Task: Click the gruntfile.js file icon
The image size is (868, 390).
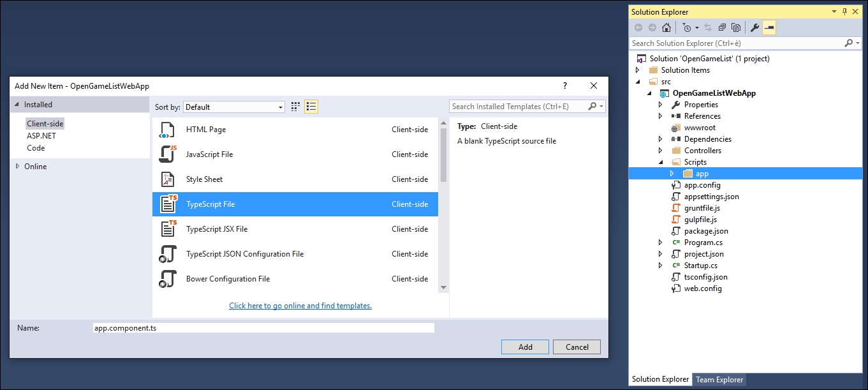Action: coord(677,208)
